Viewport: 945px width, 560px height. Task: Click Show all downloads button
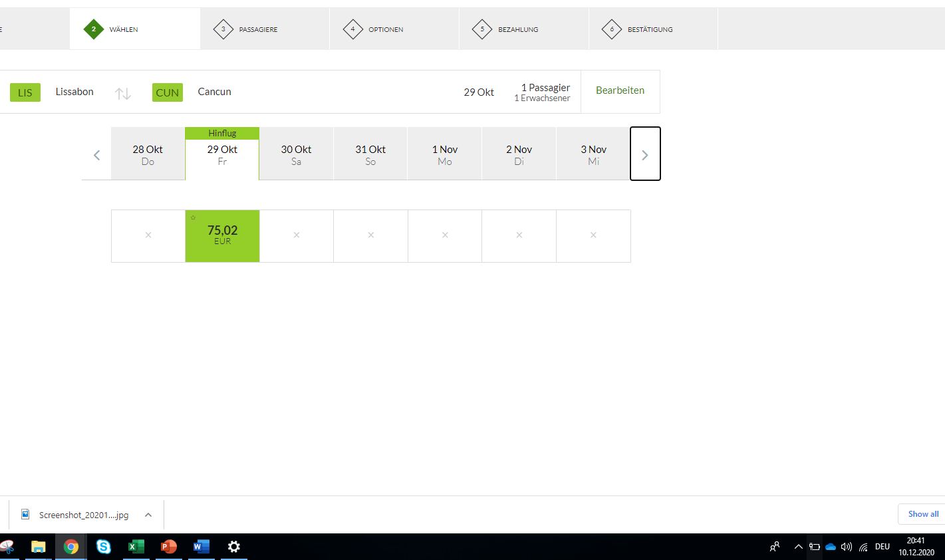pos(923,514)
